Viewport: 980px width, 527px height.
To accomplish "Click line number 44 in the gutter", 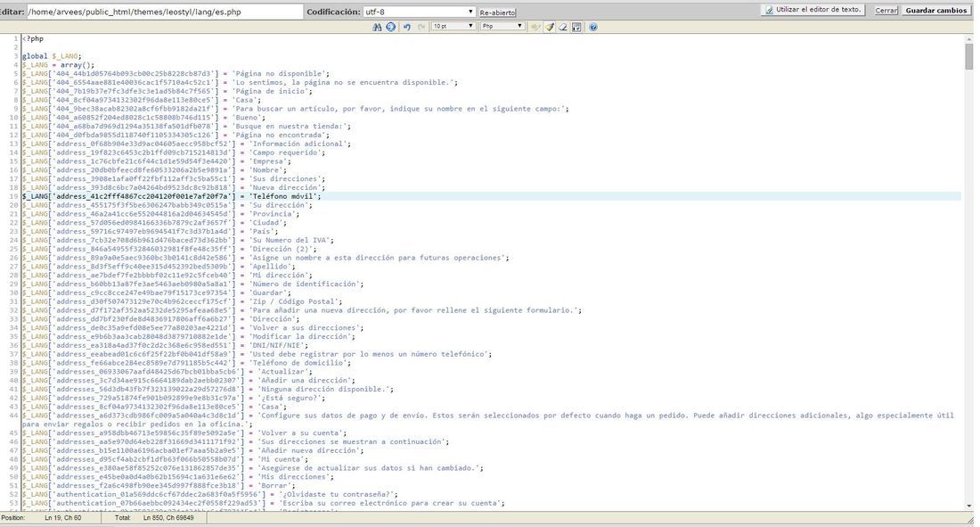I will [x=12, y=416].
